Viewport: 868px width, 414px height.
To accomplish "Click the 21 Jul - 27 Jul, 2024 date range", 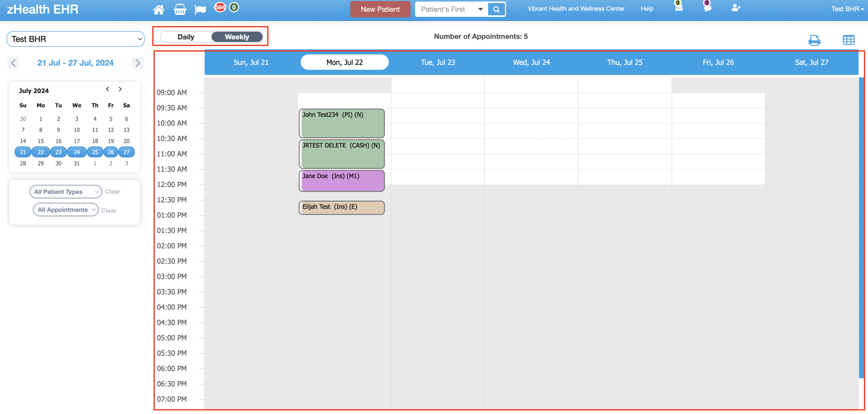I will [75, 63].
